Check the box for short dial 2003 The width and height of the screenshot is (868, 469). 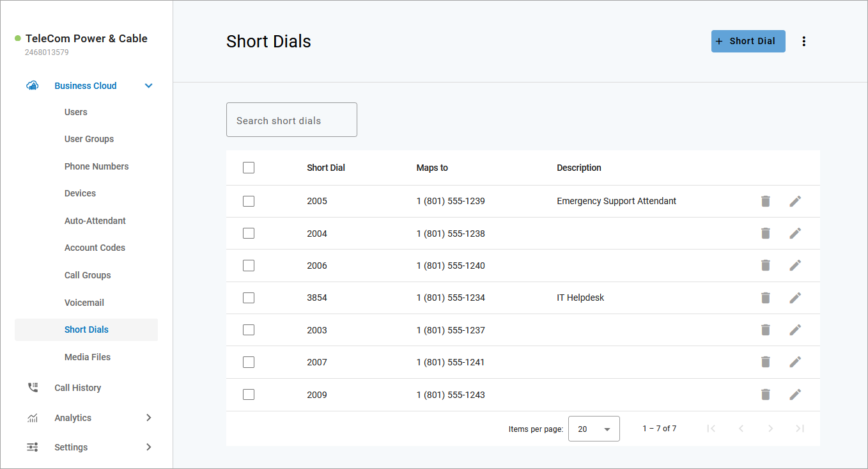[249, 330]
